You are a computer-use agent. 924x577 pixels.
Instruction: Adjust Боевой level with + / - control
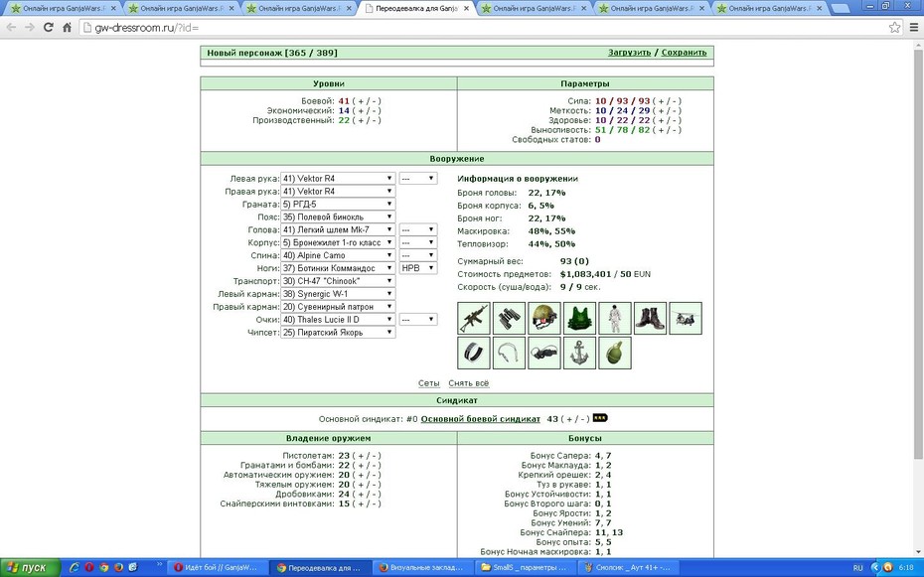pos(367,101)
